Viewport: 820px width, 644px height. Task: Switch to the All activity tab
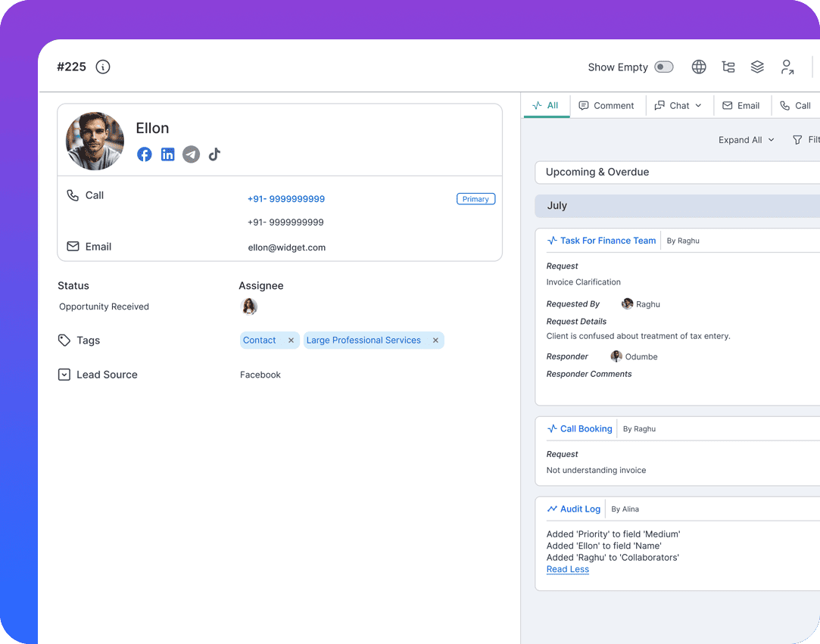click(545, 106)
